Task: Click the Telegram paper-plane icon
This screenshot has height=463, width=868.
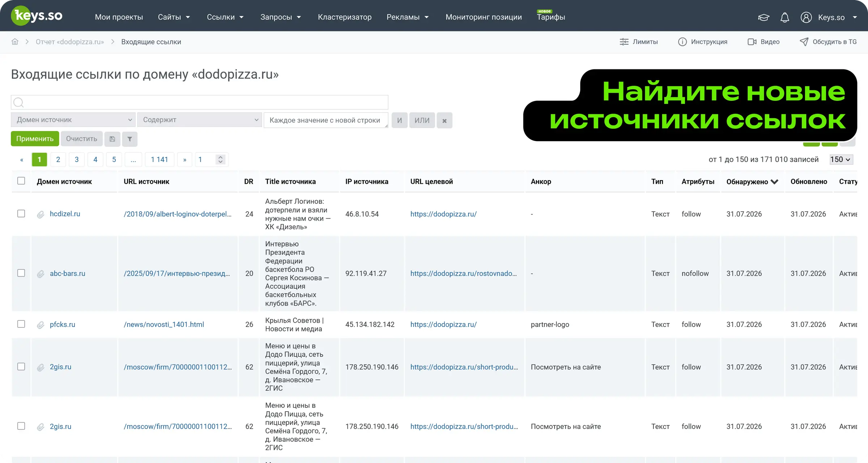Action: click(x=804, y=42)
